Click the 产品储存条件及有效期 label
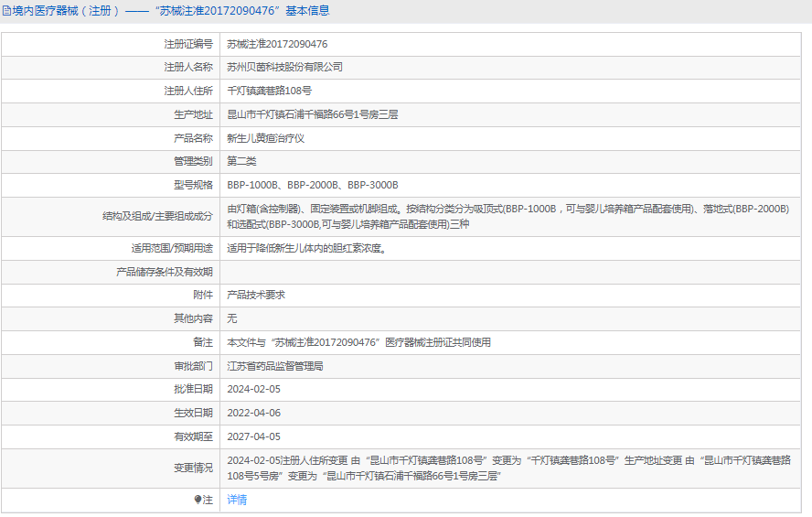812x517 pixels. (165, 273)
